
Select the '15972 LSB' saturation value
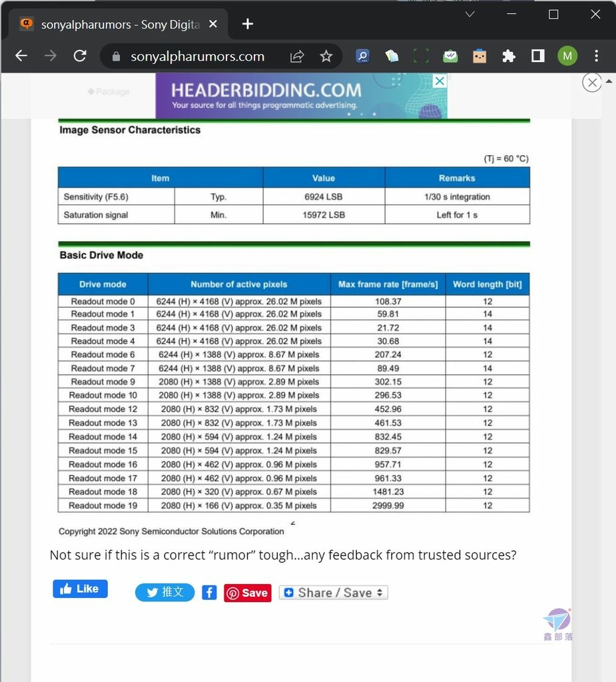(324, 215)
